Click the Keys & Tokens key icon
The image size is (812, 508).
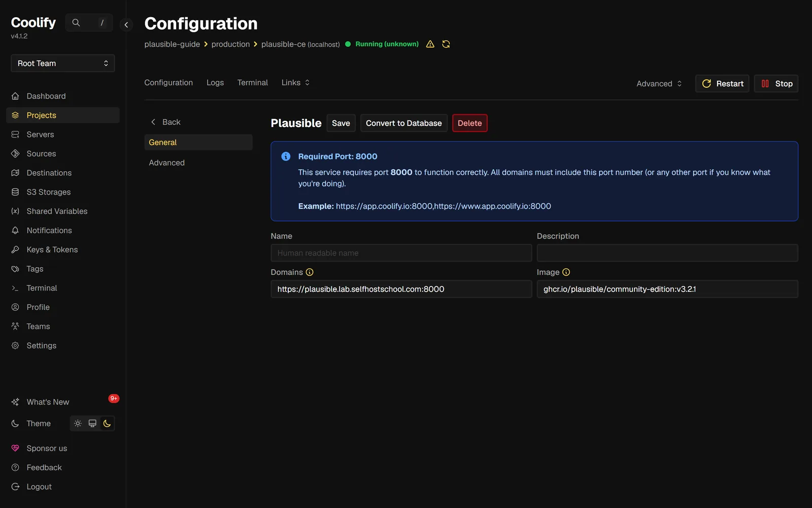pyautogui.click(x=15, y=249)
